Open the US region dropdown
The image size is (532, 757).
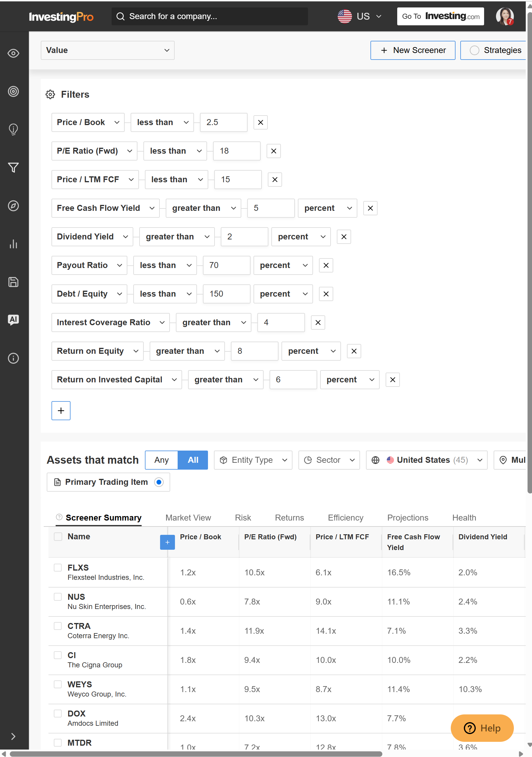(360, 16)
